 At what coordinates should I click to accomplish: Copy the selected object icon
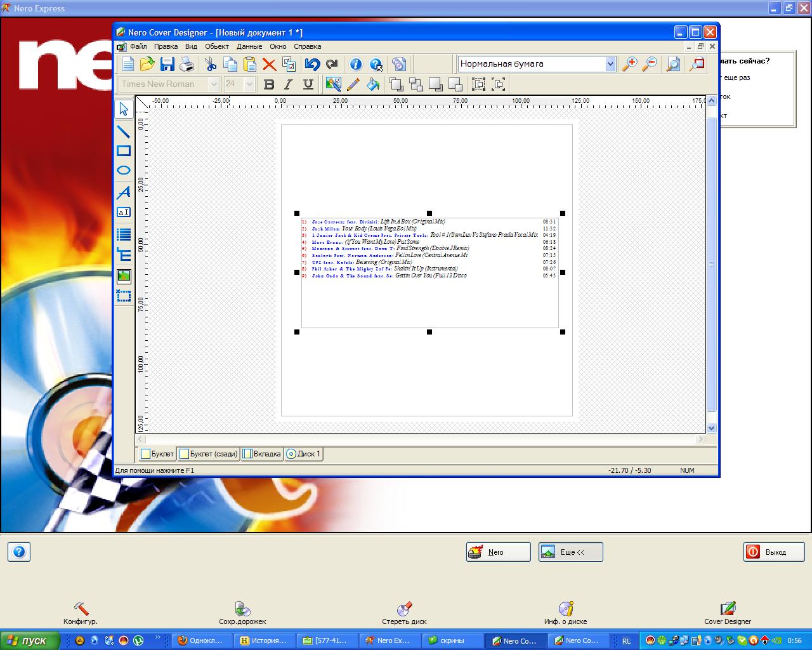coord(230,64)
